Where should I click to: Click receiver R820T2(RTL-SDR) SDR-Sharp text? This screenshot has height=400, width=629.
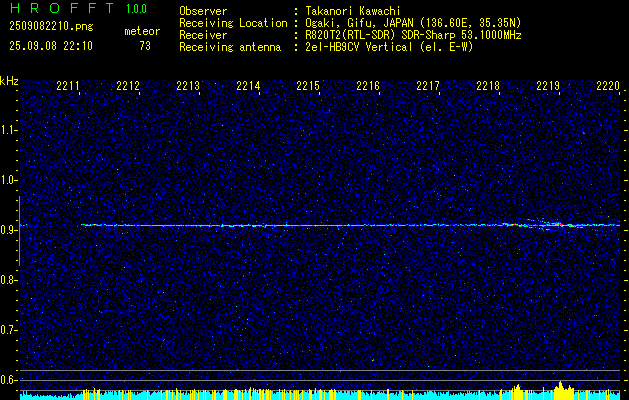pyautogui.click(x=413, y=35)
